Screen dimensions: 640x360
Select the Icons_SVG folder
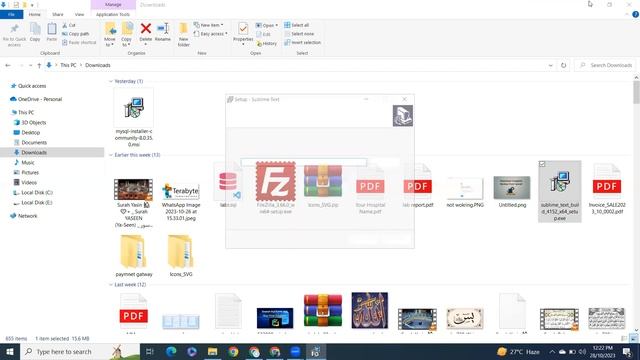coord(181,256)
